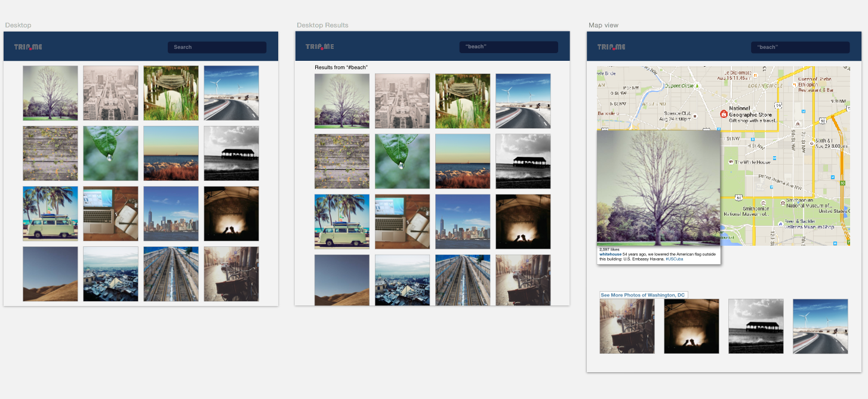The width and height of the screenshot is (868, 399).
Task: Click the laptop desk photo in Desktop artboard
Action: coord(110,214)
